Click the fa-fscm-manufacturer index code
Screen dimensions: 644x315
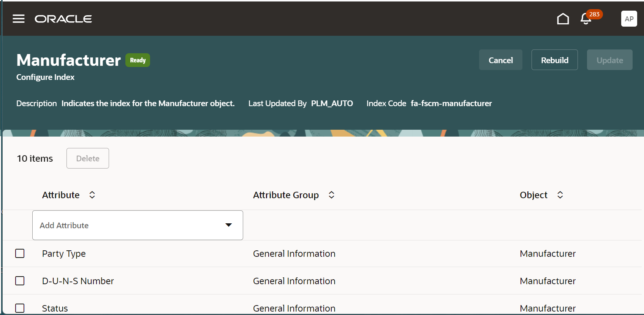[x=451, y=103]
